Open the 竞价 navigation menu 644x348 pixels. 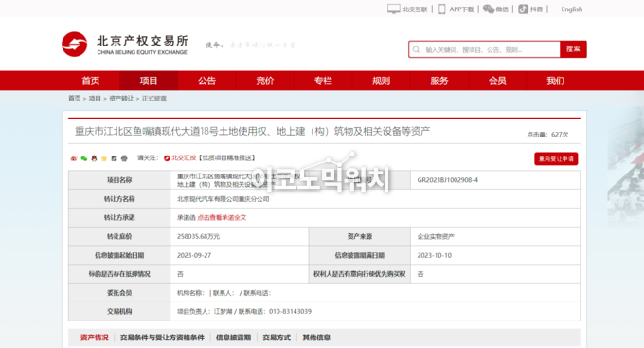pos(265,81)
